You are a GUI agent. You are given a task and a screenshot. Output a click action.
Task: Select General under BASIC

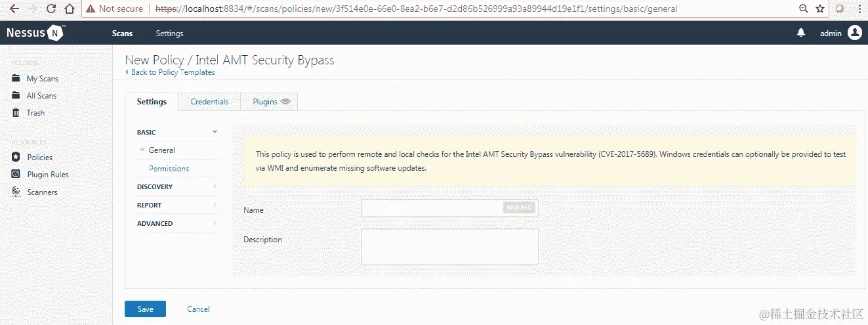162,150
